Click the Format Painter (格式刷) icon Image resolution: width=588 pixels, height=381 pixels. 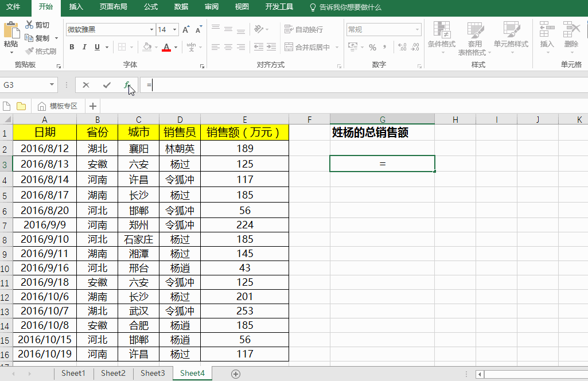click(x=29, y=51)
